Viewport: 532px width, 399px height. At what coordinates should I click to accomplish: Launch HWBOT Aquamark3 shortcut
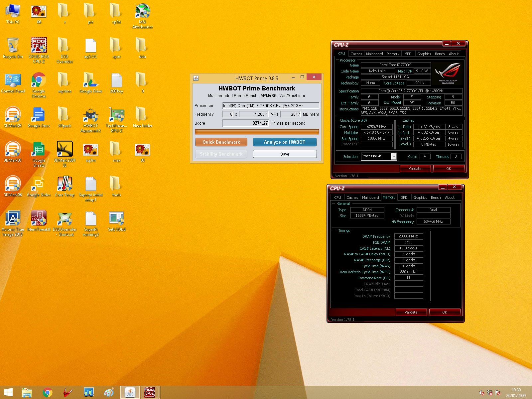[x=91, y=120]
